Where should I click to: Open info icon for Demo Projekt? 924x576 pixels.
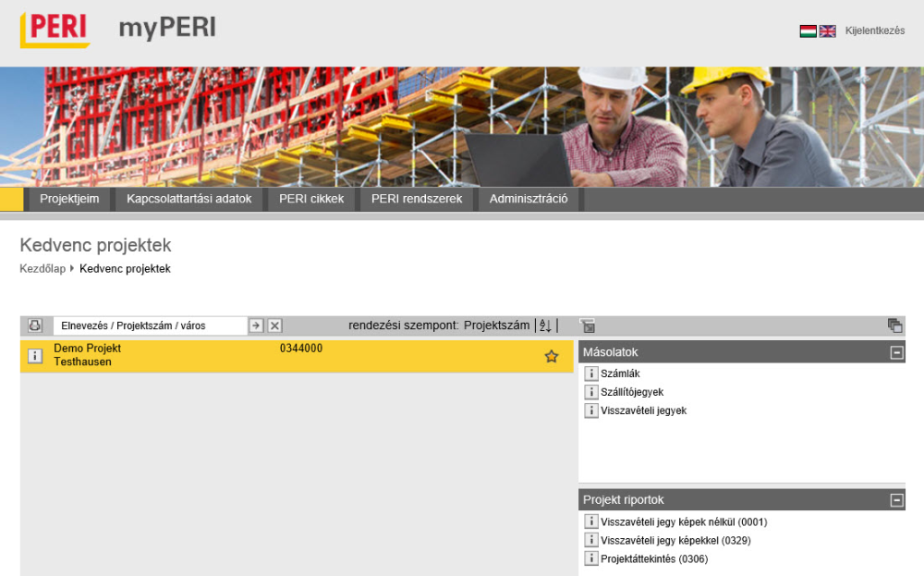tap(35, 356)
